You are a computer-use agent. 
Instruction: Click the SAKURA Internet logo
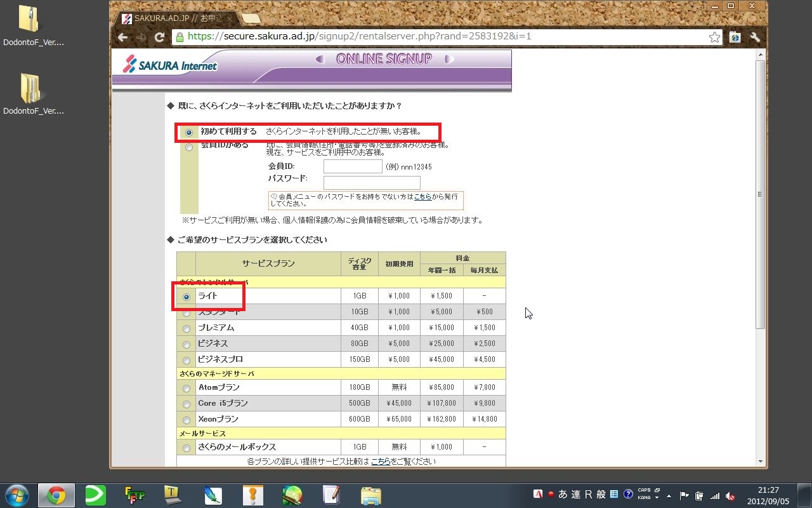click(169, 65)
